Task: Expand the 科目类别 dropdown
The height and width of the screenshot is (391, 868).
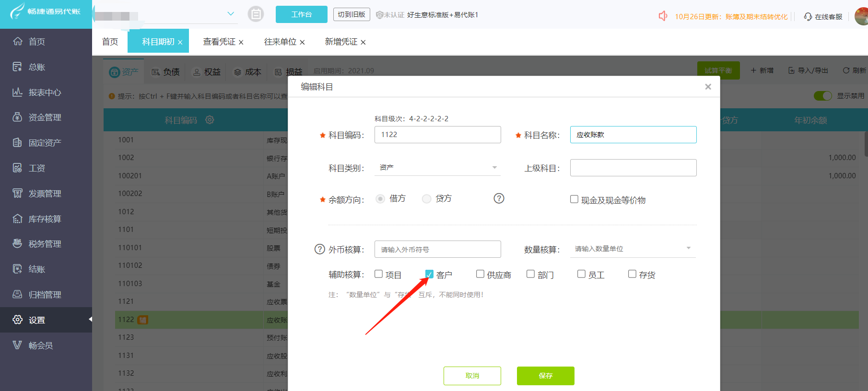Action: click(x=437, y=168)
